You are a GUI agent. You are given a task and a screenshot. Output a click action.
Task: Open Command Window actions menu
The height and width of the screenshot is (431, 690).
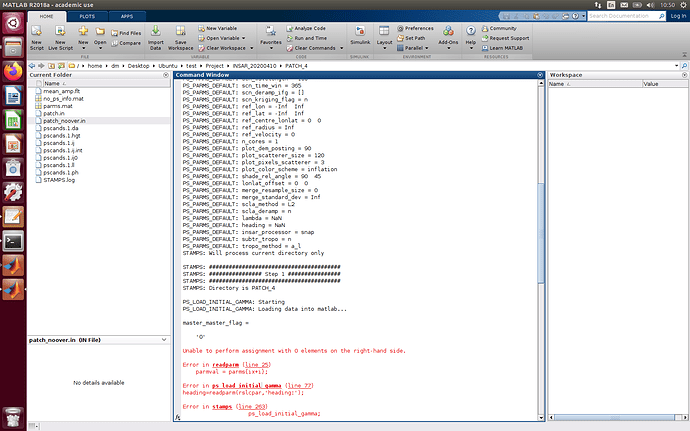(x=540, y=75)
